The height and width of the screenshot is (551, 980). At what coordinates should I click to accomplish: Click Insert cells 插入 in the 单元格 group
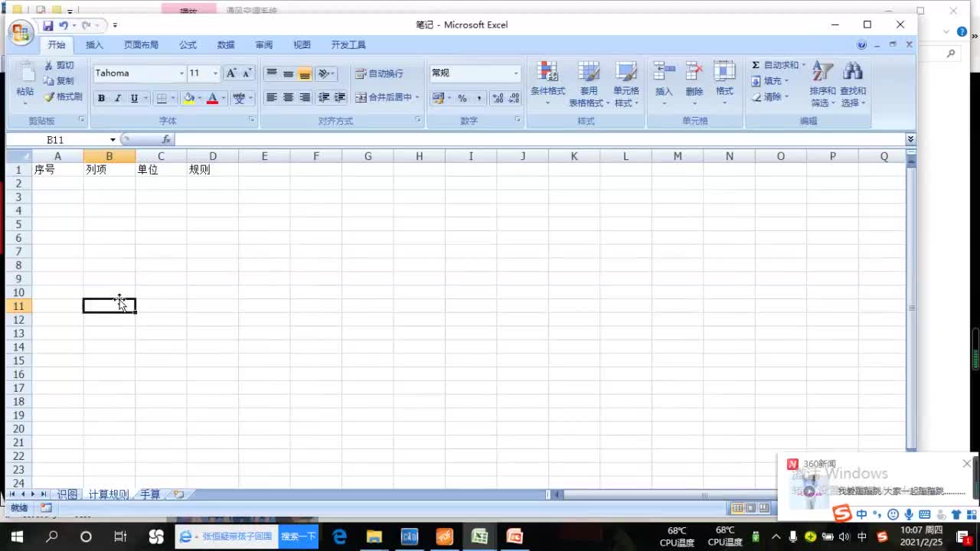[664, 84]
